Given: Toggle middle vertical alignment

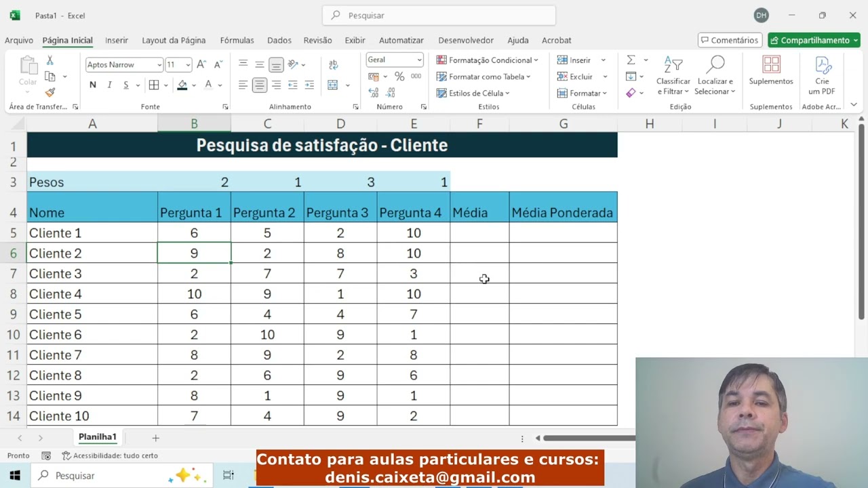Looking at the screenshot, I should click(260, 64).
